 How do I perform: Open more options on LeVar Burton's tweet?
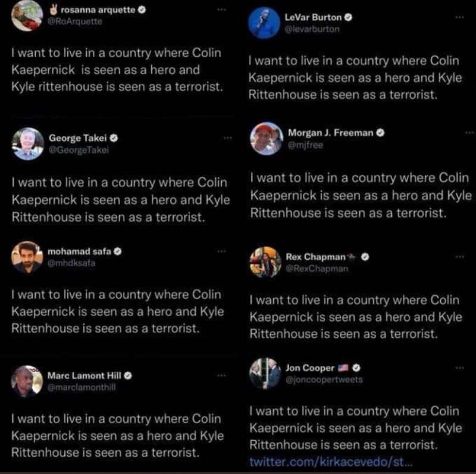tap(459, 18)
